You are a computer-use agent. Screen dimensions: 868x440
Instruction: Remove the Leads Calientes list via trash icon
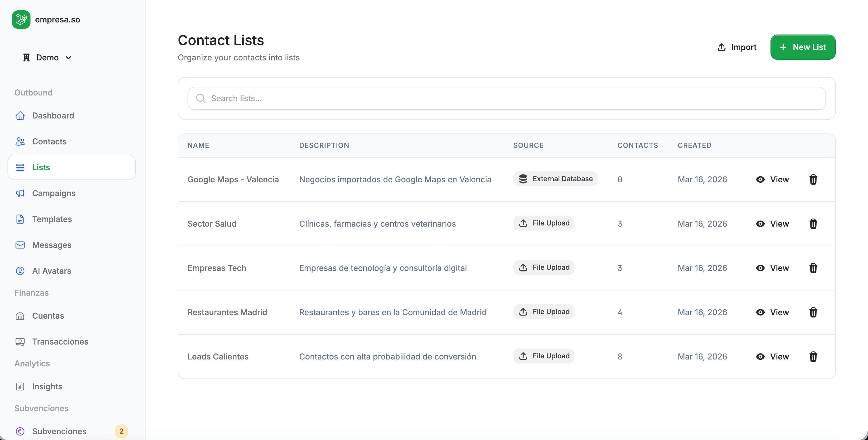813,356
